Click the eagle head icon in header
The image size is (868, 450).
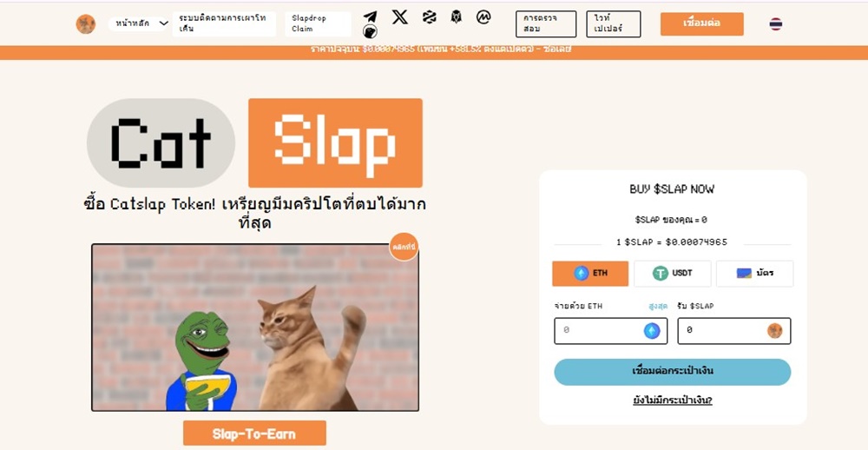point(456,17)
